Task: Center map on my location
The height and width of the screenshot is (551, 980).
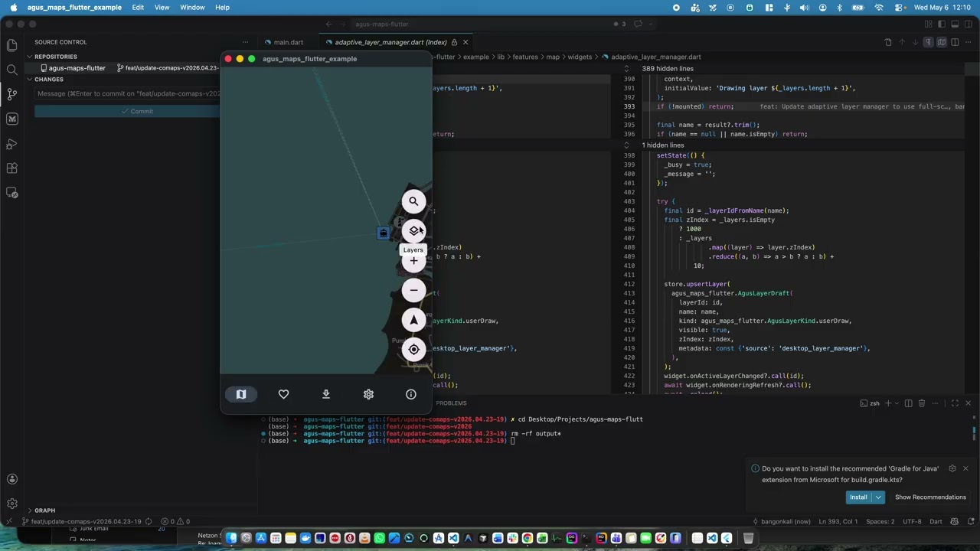Action: 413,350
